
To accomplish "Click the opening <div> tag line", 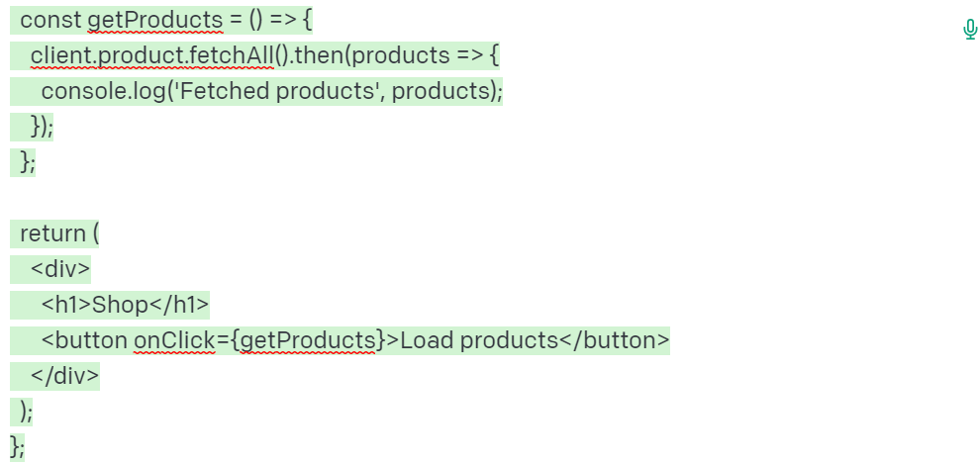I will click(x=50, y=270).
